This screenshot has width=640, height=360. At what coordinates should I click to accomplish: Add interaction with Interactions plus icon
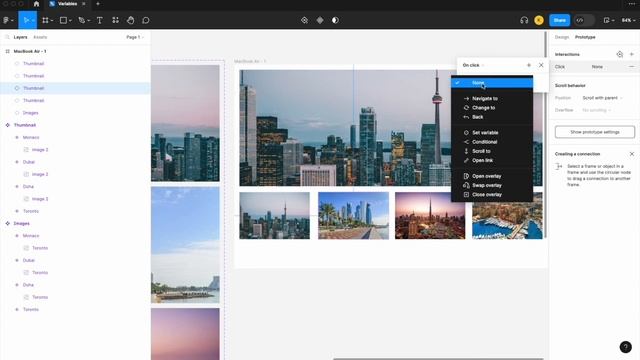click(x=631, y=54)
